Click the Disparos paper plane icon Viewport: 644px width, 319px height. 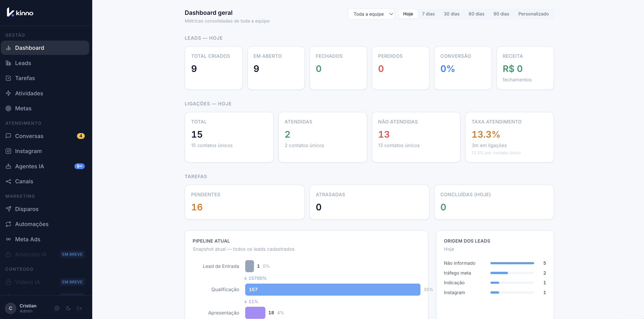tap(8, 209)
